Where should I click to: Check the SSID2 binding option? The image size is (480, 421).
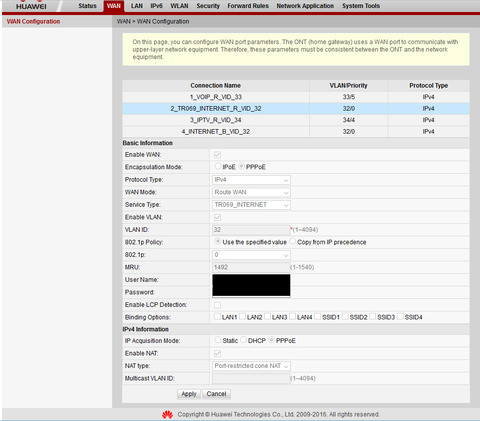[x=345, y=316]
